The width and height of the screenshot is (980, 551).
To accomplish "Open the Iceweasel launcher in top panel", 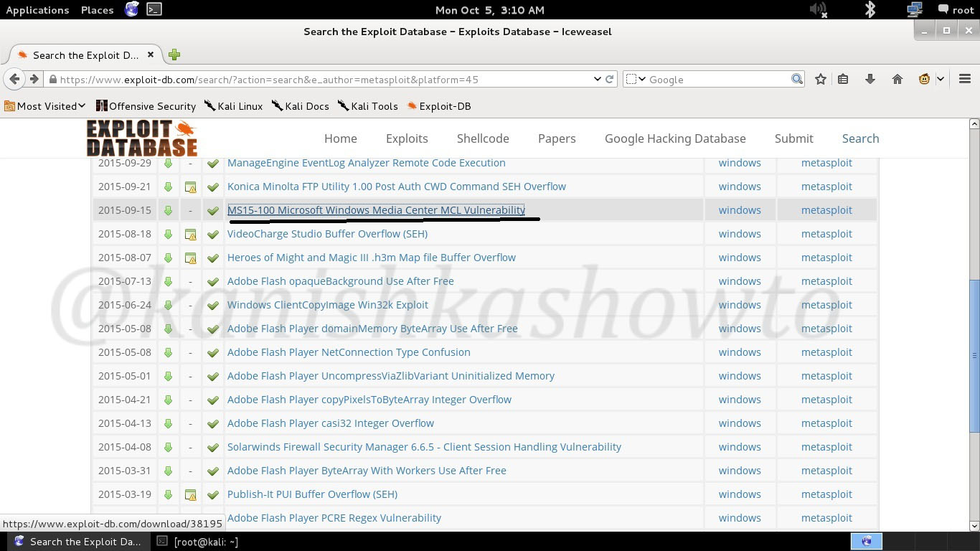I will (x=132, y=9).
